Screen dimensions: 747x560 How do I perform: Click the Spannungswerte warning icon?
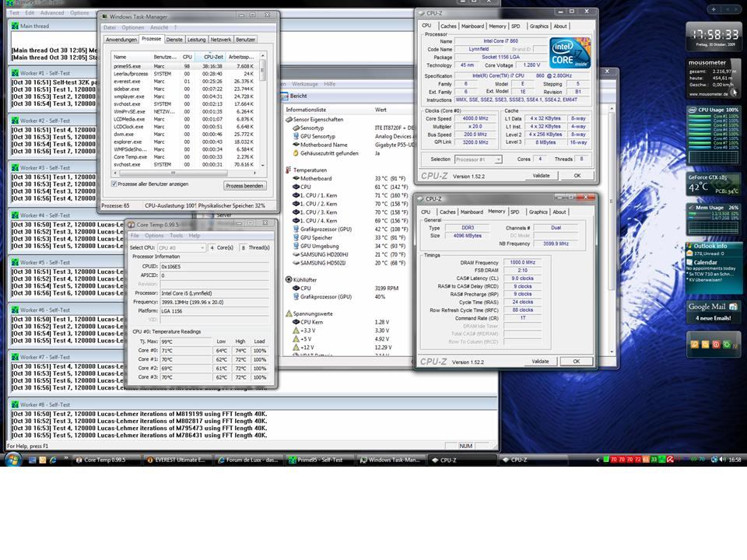coord(288,313)
